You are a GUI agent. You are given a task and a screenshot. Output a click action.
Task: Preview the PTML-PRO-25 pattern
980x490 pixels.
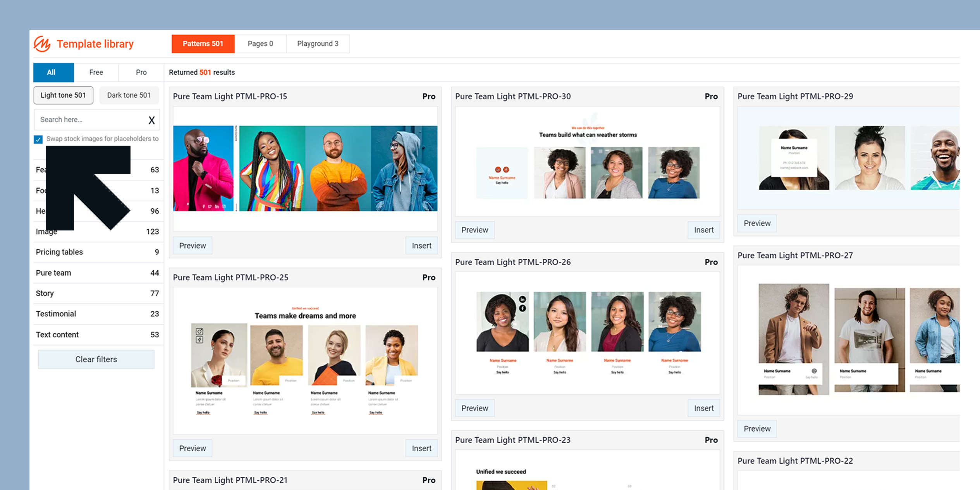(x=193, y=448)
